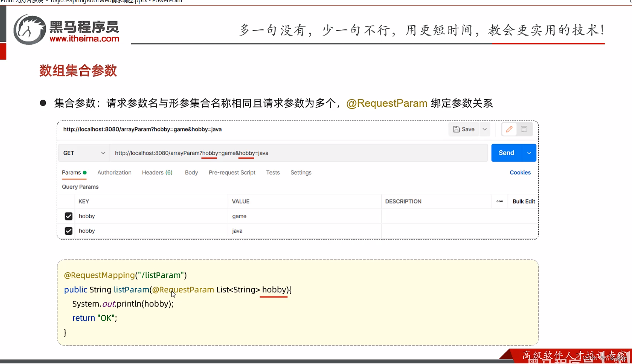Click the three-dot options icon above Bulk Edit
The height and width of the screenshot is (364, 632).
coord(500,201)
